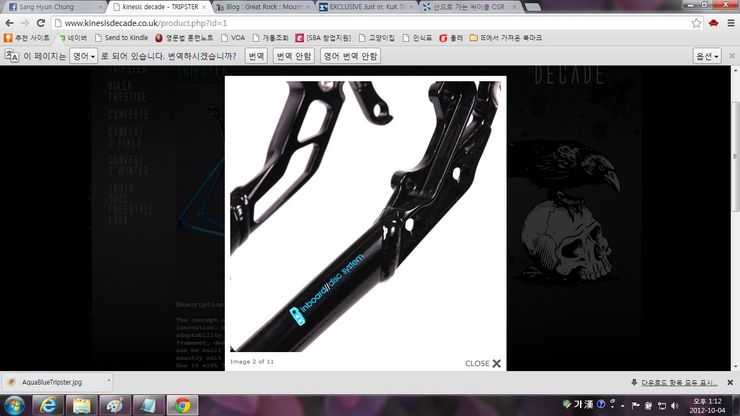Click the browser forward arrow
Viewport: 740px width, 416px height.
25,23
